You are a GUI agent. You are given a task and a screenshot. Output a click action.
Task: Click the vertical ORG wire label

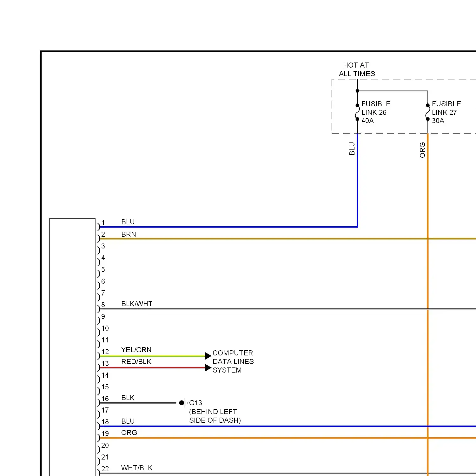pyautogui.click(x=422, y=150)
